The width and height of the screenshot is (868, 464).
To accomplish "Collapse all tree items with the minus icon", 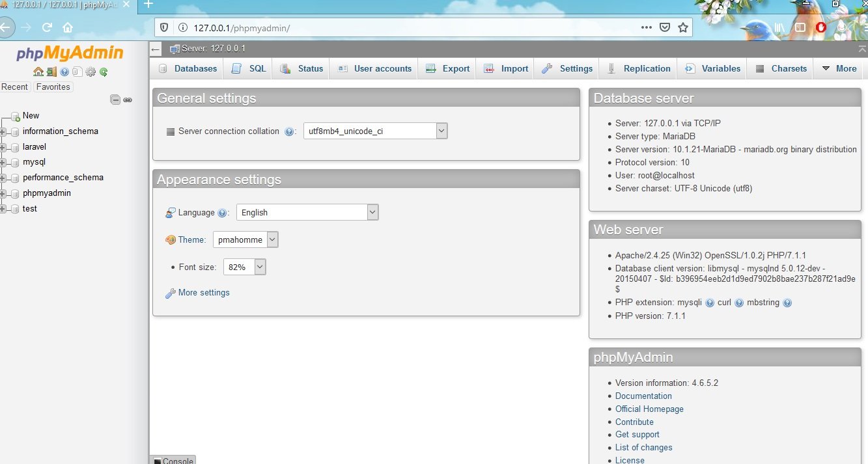I will pos(115,100).
